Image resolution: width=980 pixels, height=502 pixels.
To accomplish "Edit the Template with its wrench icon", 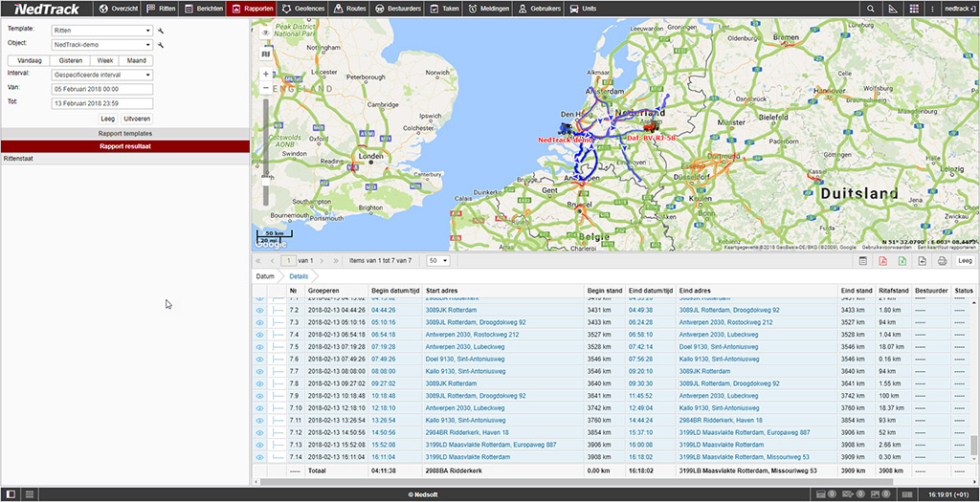I will (x=161, y=31).
